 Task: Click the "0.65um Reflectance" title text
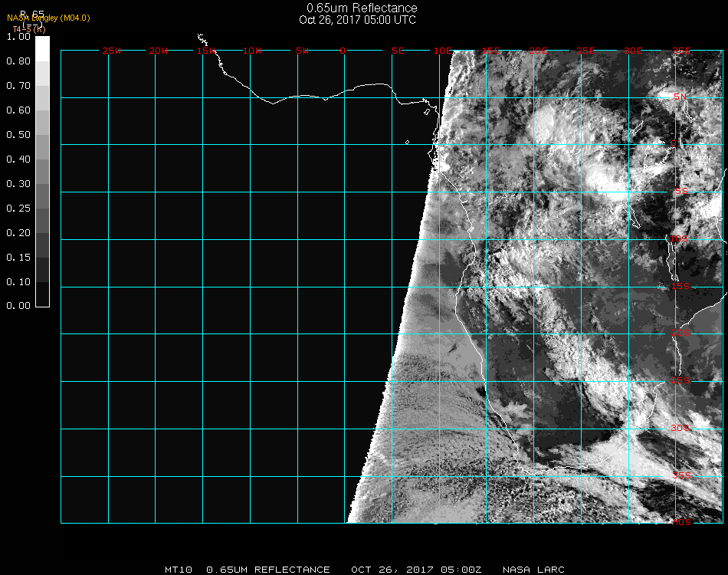tap(362, 8)
